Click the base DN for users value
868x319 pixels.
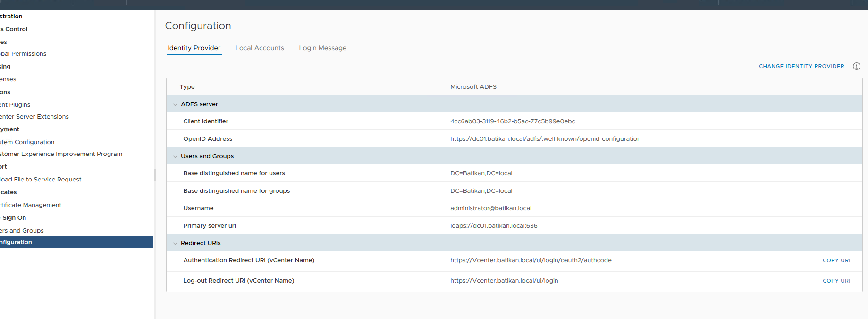pyautogui.click(x=481, y=173)
